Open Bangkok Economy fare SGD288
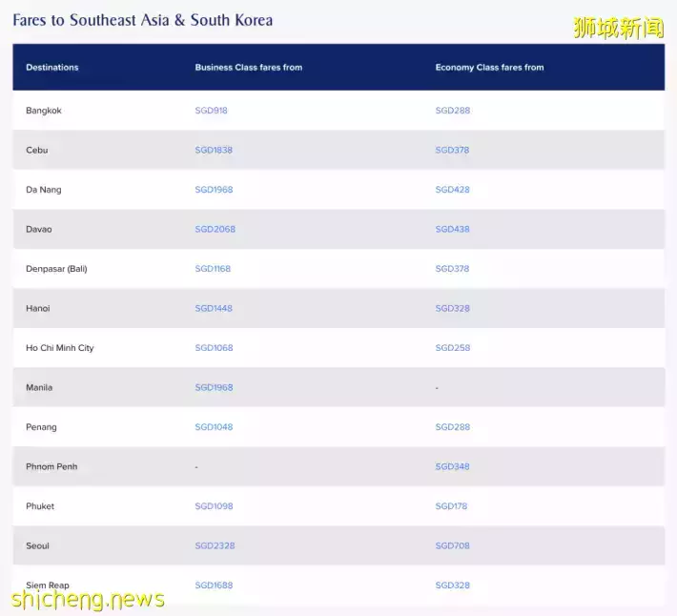Viewport: 677px width, 616px height. tap(453, 111)
